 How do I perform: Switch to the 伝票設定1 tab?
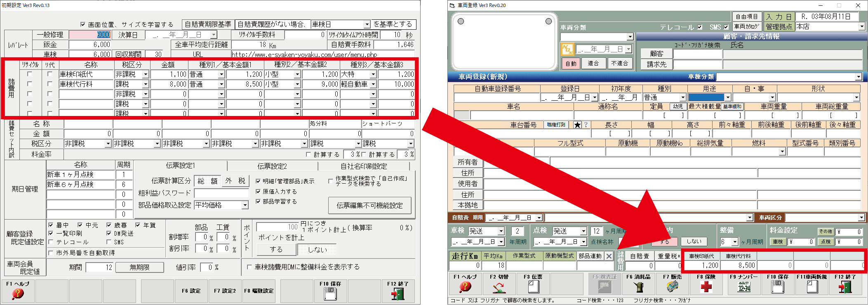tap(180, 166)
